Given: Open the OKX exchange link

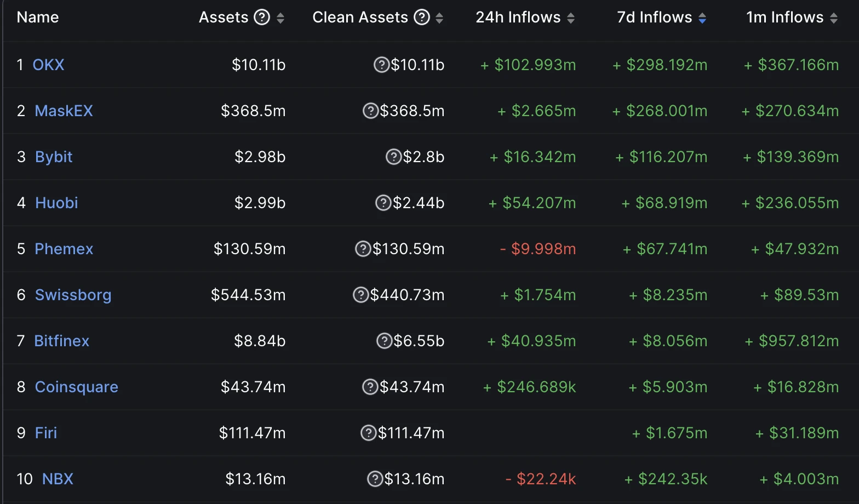Looking at the screenshot, I should click(x=48, y=65).
